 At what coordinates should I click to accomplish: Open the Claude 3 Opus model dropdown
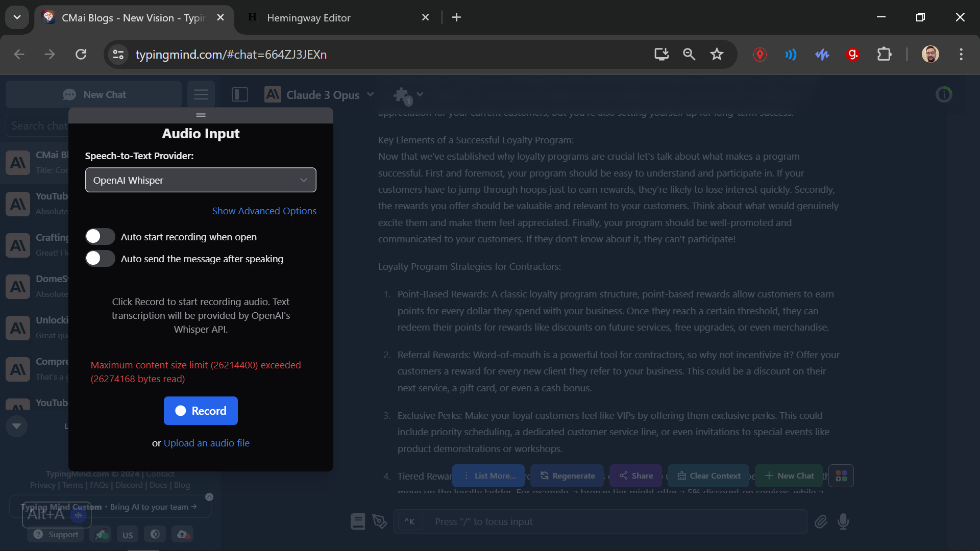(x=320, y=95)
